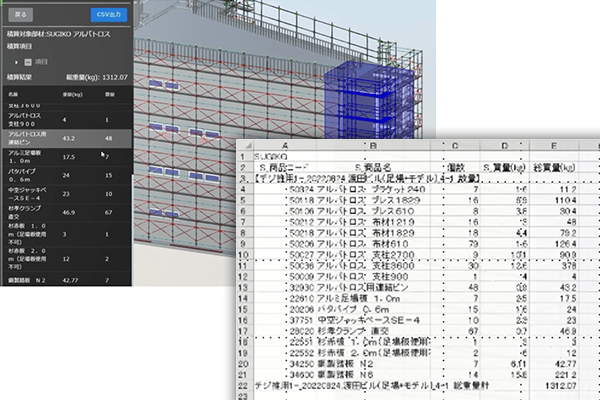Select the アルバトロス用連結ピン row in results list
Screen dimensions: 600x400
coord(66,139)
